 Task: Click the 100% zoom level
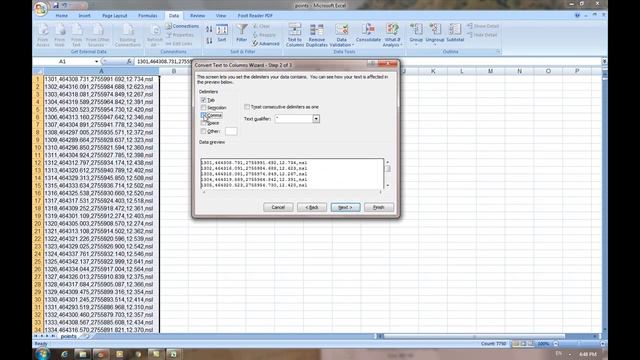(x=543, y=344)
